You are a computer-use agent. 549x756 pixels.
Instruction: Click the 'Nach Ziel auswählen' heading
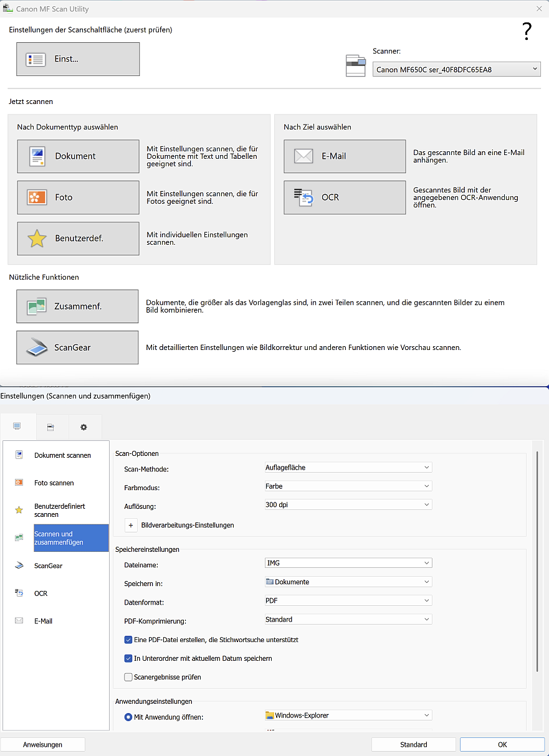[x=317, y=126]
